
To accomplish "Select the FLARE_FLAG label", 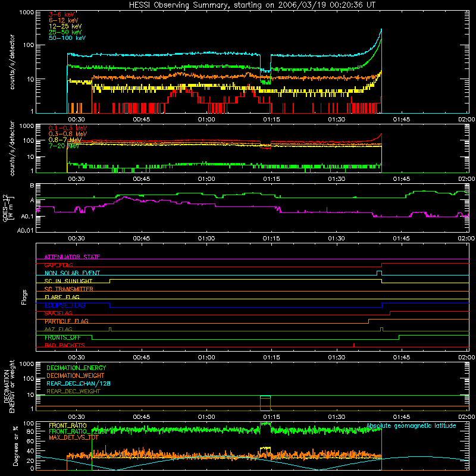I will (62, 297).
